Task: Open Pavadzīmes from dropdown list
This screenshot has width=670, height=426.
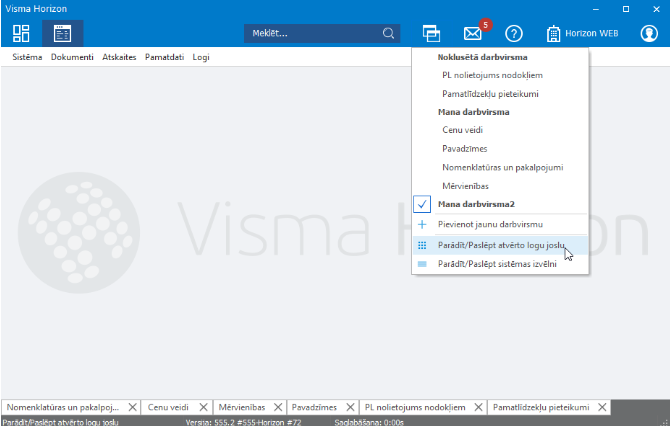Action: click(464, 149)
